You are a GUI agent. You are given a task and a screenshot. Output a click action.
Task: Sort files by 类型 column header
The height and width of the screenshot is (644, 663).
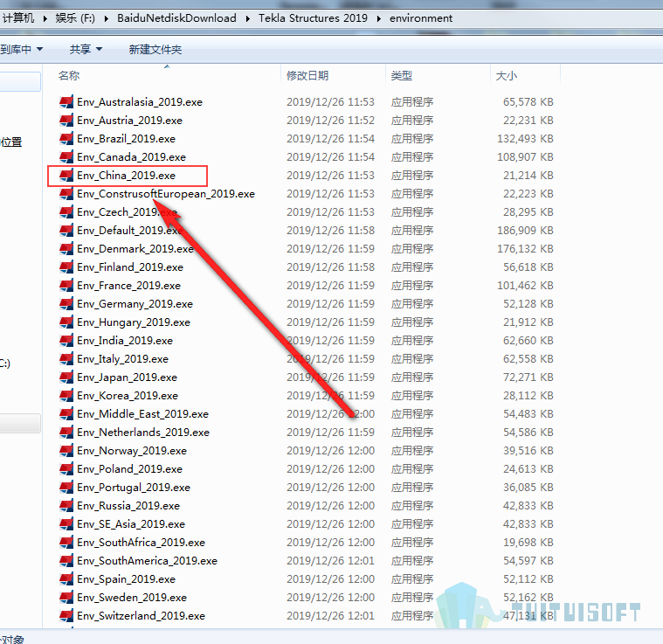402,76
